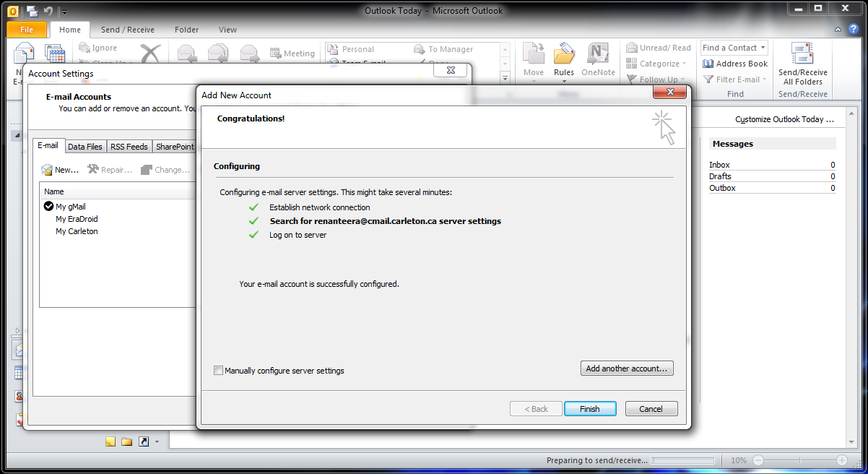Click the zoom out minus button
The image size is (868, 474).
click(757, 460)
